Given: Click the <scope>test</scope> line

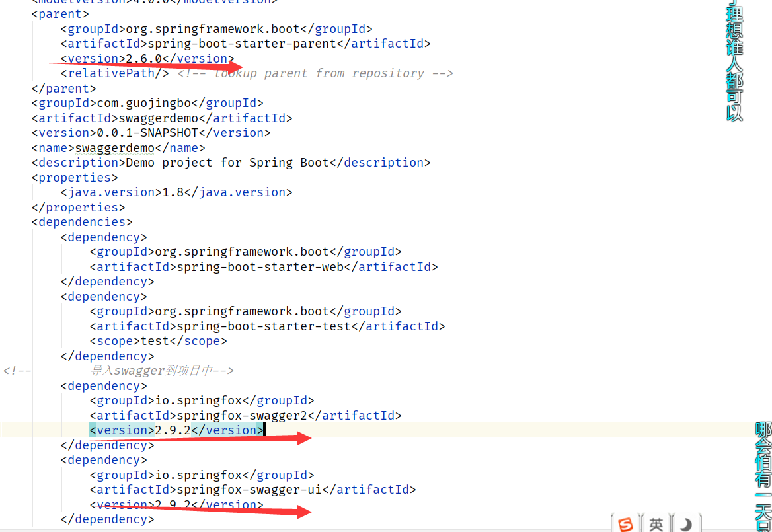Looking at the screenshot, I should point(158,340).
